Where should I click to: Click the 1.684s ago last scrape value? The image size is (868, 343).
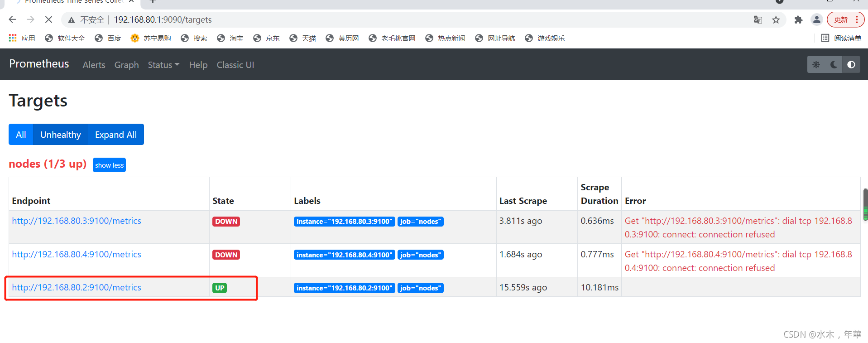521,254
